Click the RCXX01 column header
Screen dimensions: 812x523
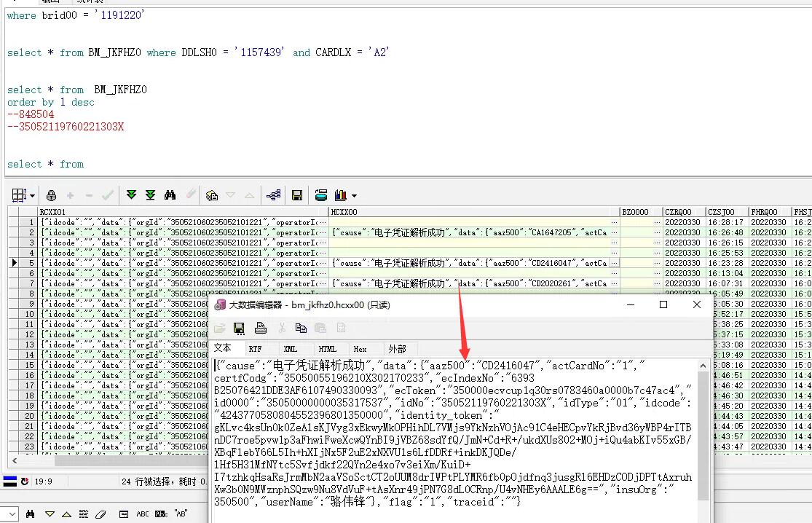pyautogui.click(x=184, y=212)
